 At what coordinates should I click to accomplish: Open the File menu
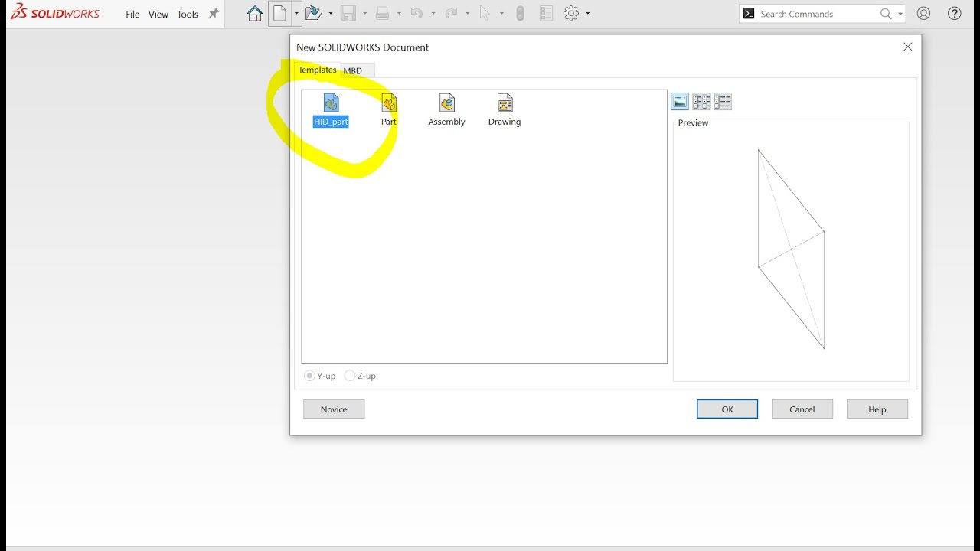[x=132, y=15]
